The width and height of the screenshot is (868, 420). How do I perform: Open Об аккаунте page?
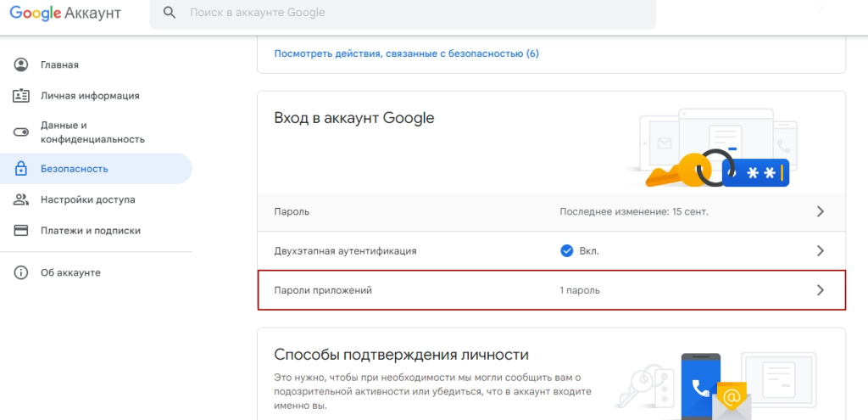[x=70, y=272]
